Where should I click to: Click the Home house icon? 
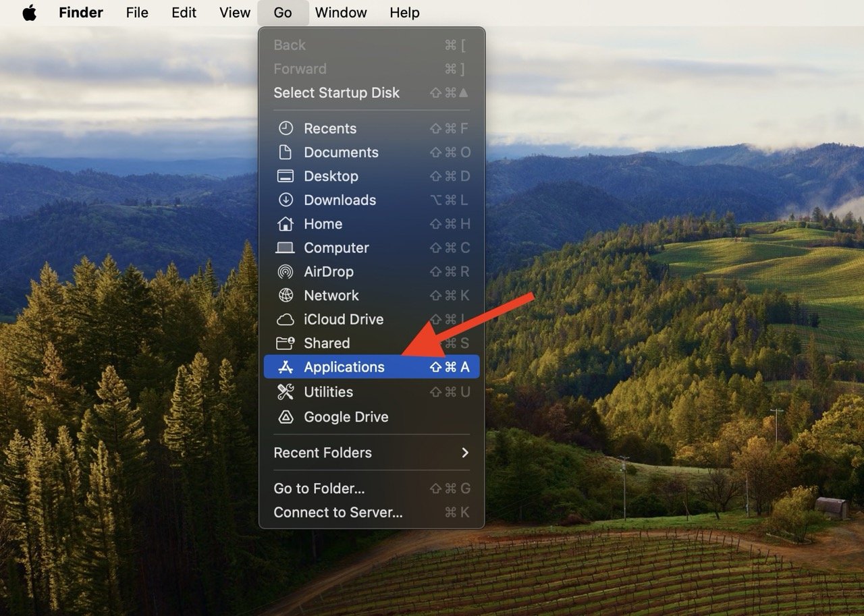[286, 223]
